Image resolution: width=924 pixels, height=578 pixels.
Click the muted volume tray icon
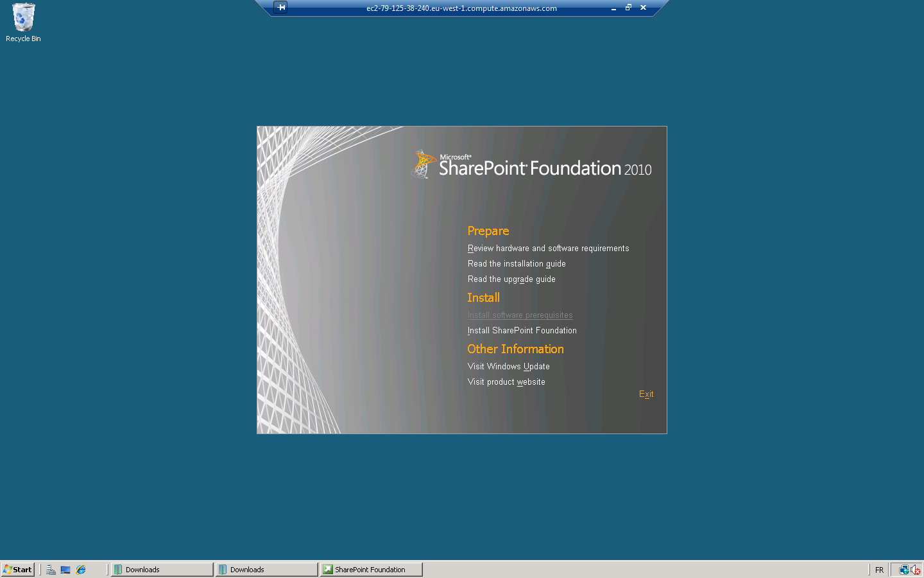coord(915,570)
